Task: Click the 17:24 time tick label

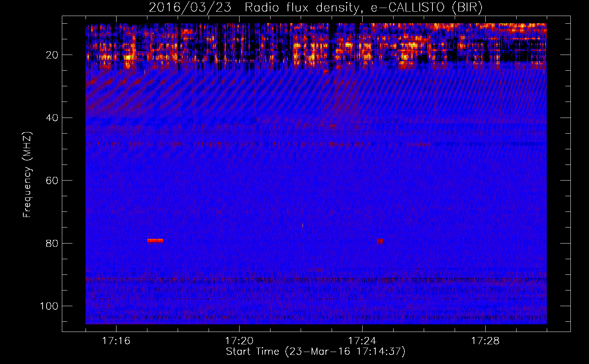Action: point(362,341)
